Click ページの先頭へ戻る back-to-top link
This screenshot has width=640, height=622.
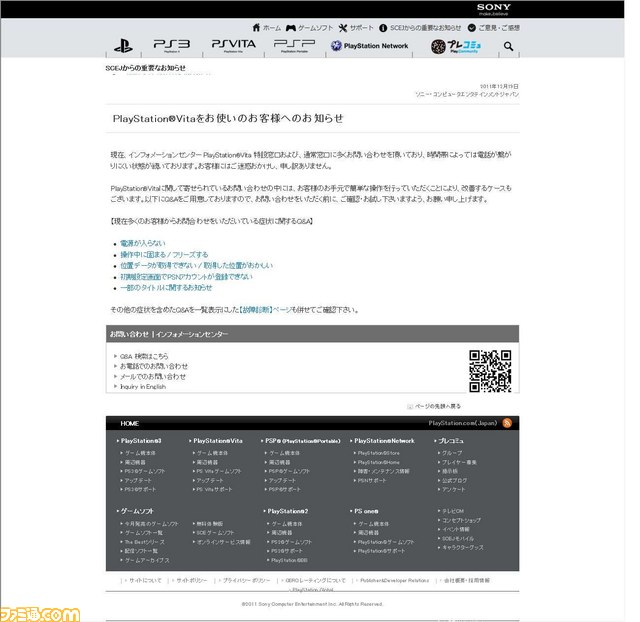[438, 406]
